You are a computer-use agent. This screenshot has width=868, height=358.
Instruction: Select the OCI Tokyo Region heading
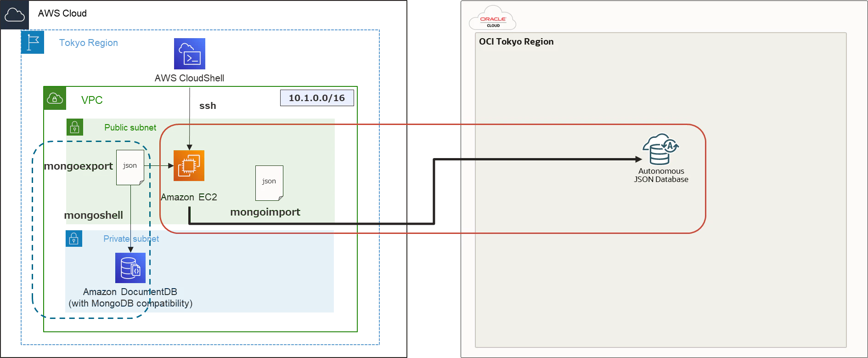(x=516, y=41)
